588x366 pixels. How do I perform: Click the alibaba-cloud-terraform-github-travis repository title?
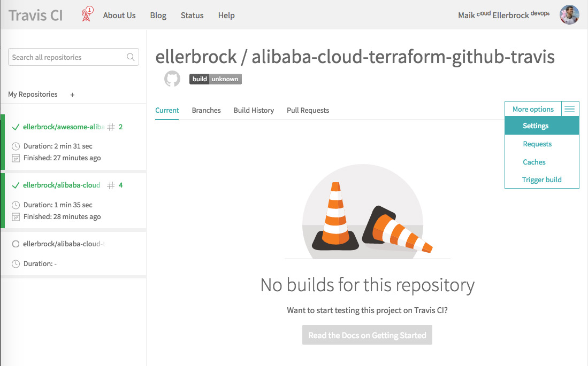pos(403,57)
